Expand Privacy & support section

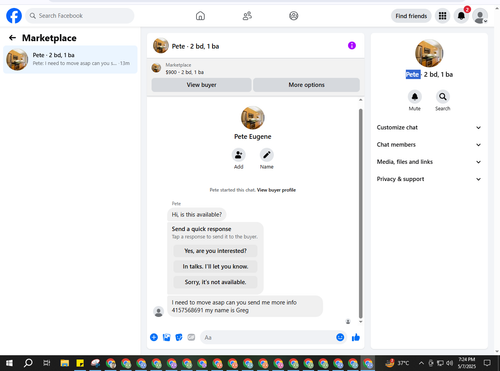point(429,179)
